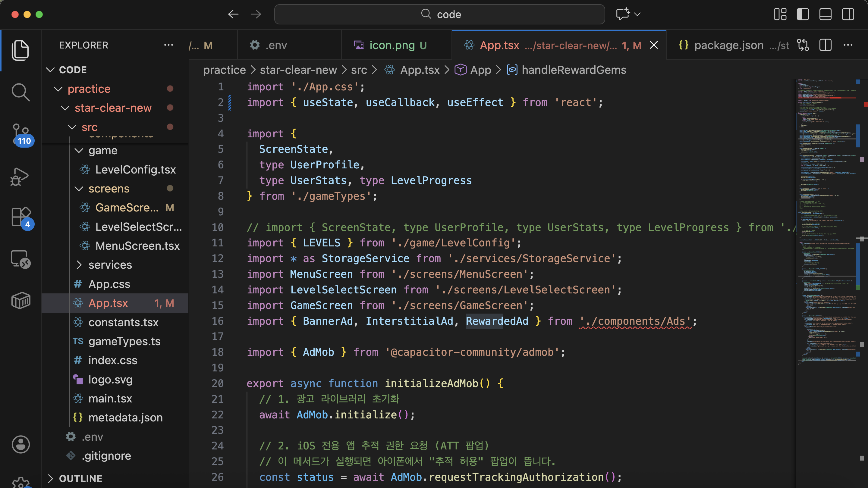Screen dimensions: 868x488
Task: Open Source Control view with 110 badge
Action: (x=20, y=134)
